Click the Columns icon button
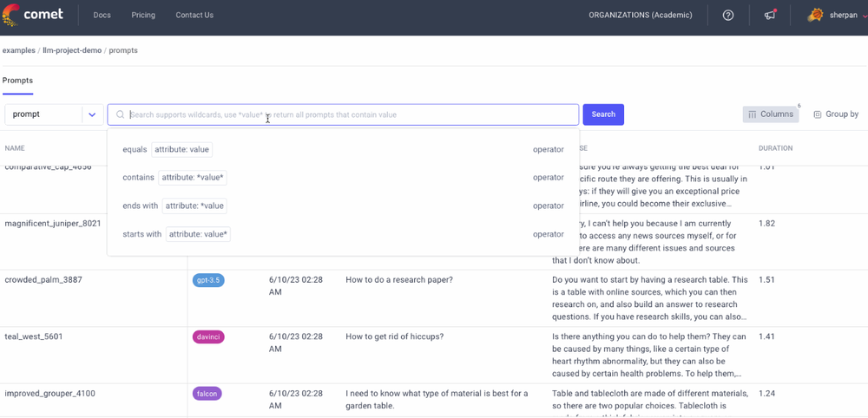 (x=771, y=114)
